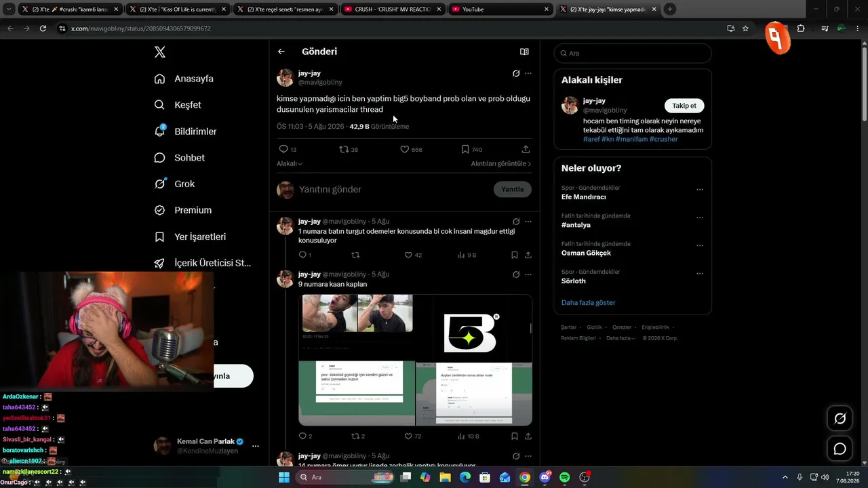Bookmark the "1 numara batın turgut" reply
Viewport: 868px width, 488px height.
click(x=515, y=255)
